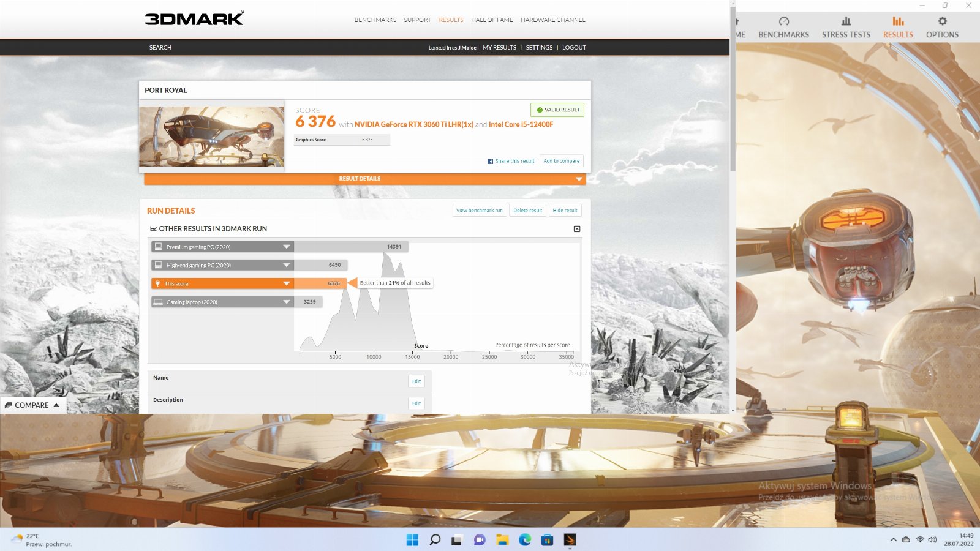
Task: Open the Hardware Channel page
Action: (553, 20)
